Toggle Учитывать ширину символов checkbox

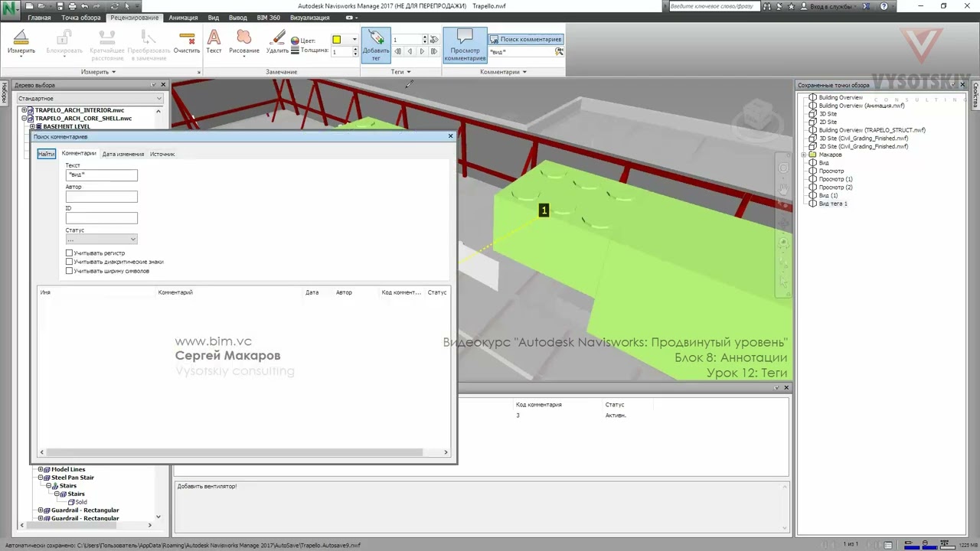(69, 271)
